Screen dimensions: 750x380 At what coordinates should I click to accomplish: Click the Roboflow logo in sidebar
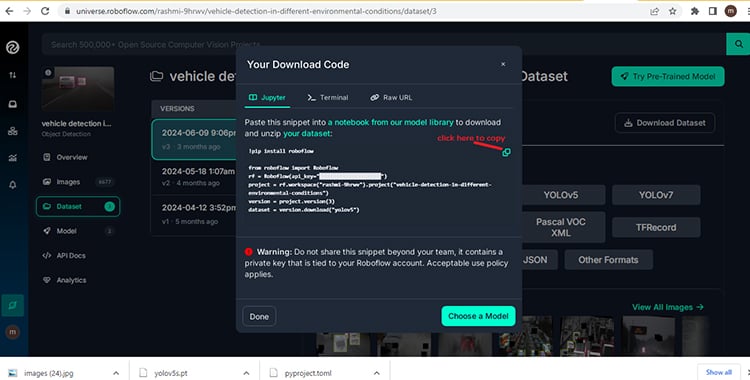(12, 47)
